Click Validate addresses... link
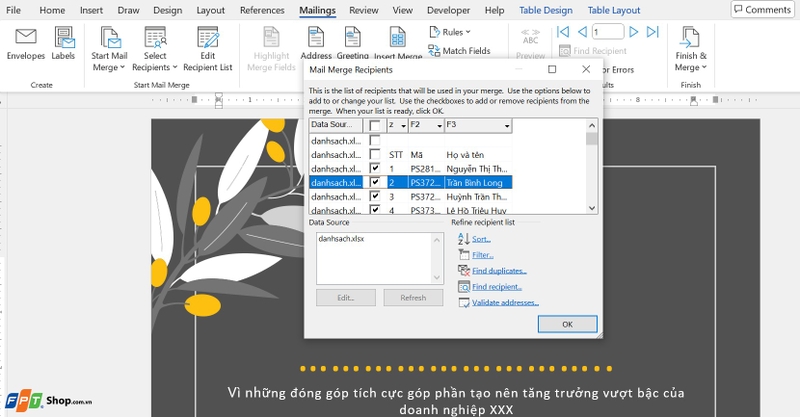The height and width of the screenshot is (417, 800). tap(505, 303)
